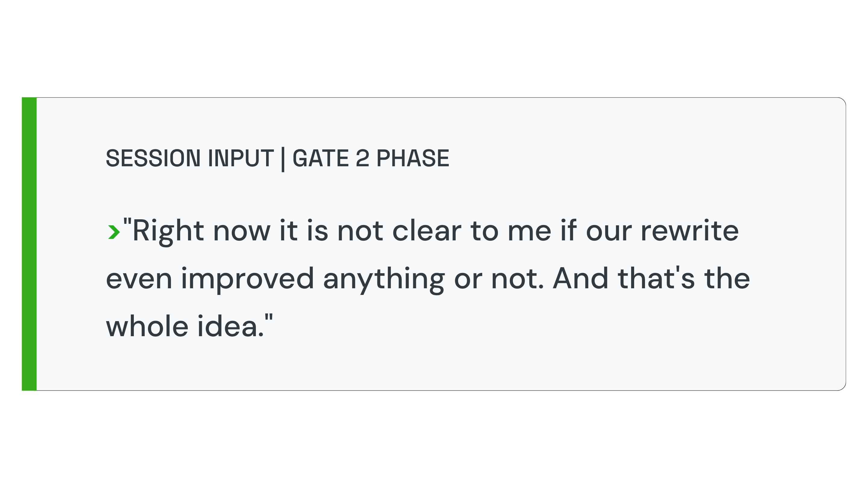868x488 pixels.
Task: Click the green chevron before the quote
Action: 114,232
